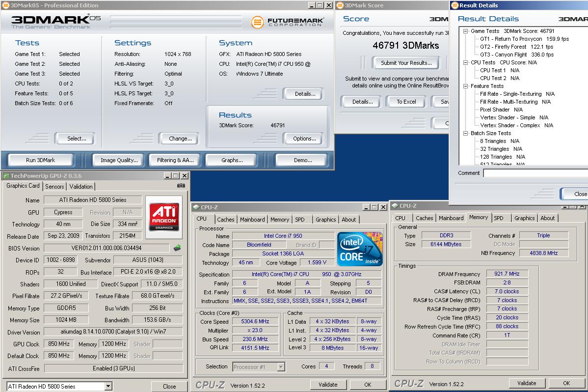Click the Comment input field
Viewport: 588px width, 392px height.
[x=535, y=173]
